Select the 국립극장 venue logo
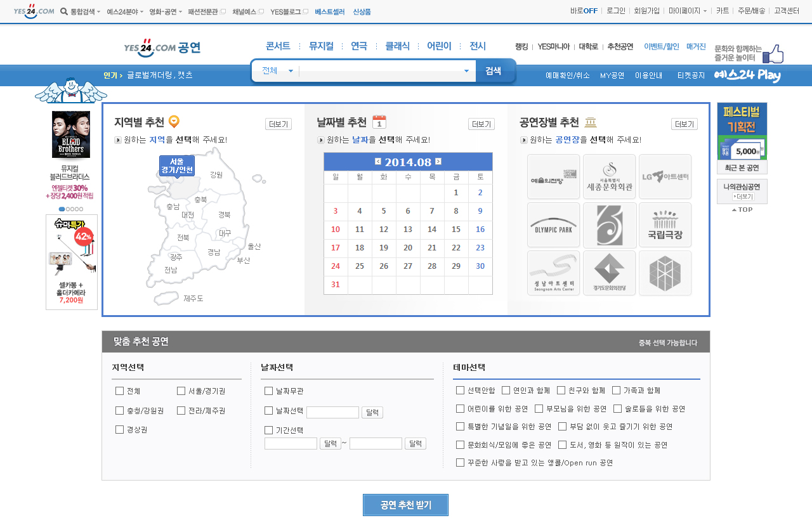Screen dimensions: 812x518 pyautogui.click(x=665, y=225)
